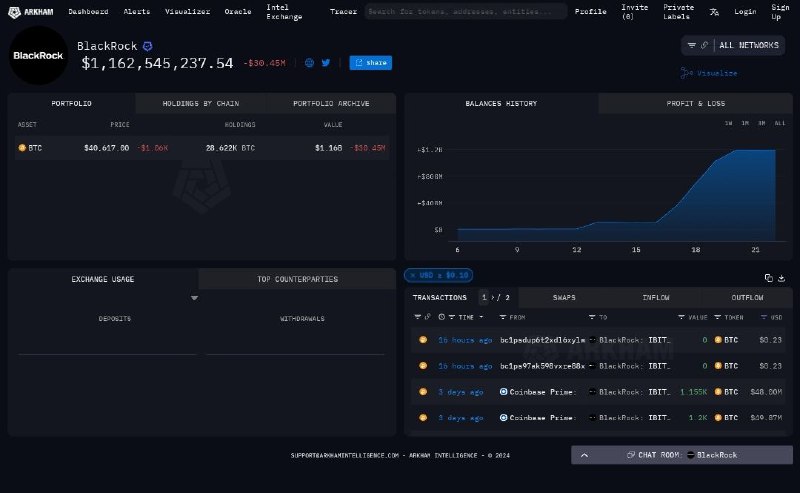Click the clock icon in the Time column header
Image resolution: width=800 pixels, height=493 pixels.
441,317
